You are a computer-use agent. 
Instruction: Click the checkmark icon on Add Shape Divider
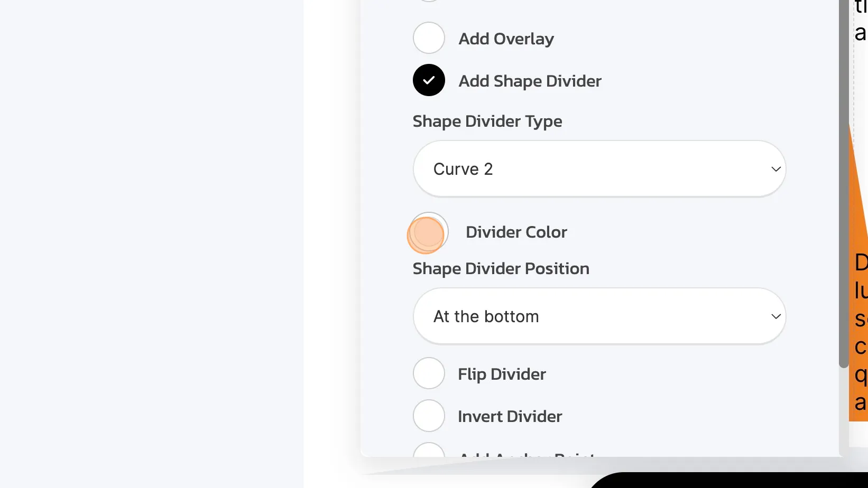pos(429,80)
